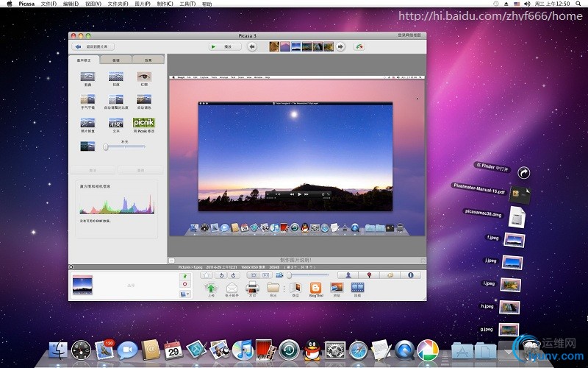Click the Fill Light preview icon
The image size is (588, 368).
(87, 146)
